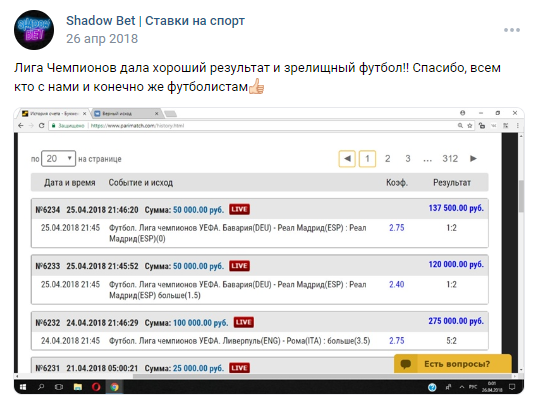Image resolution: width=533 pixels, height=404 pixels.
Task: Show hidden tray icons with the chevron
Action: pyautogui.click(x=462, y=387)
